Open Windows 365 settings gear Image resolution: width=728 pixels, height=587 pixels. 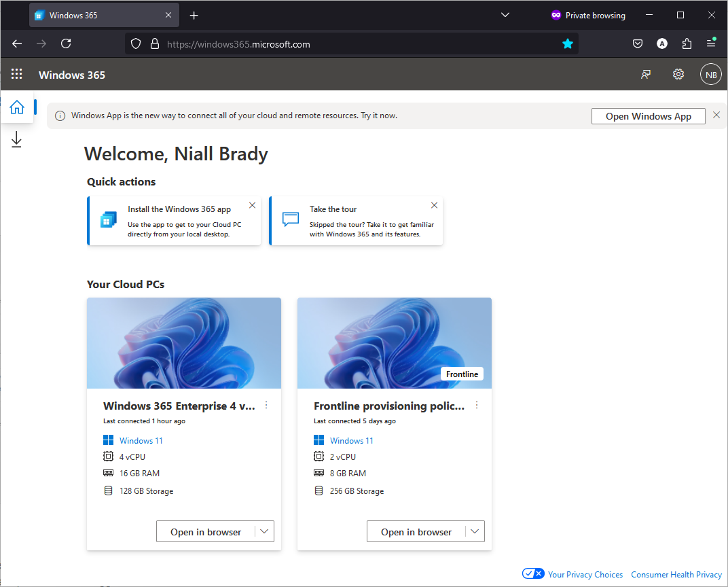(678, 74)
